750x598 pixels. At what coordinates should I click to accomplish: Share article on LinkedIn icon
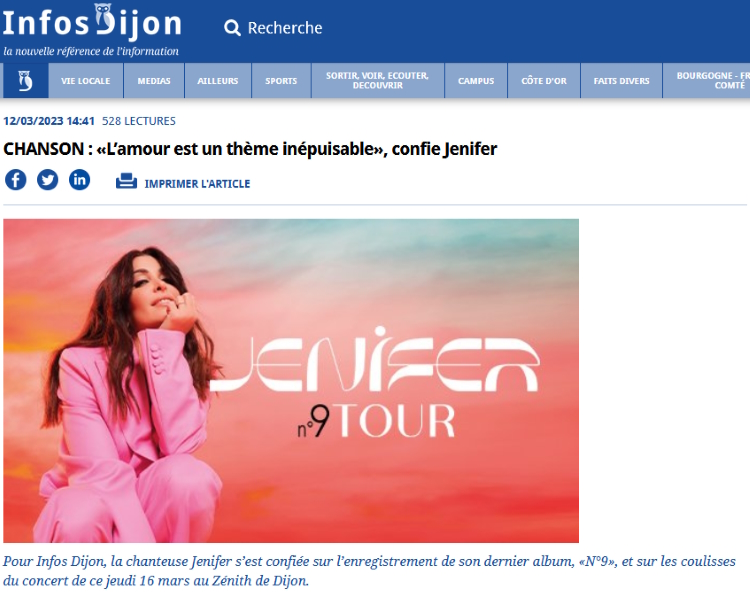pos(79,180)
